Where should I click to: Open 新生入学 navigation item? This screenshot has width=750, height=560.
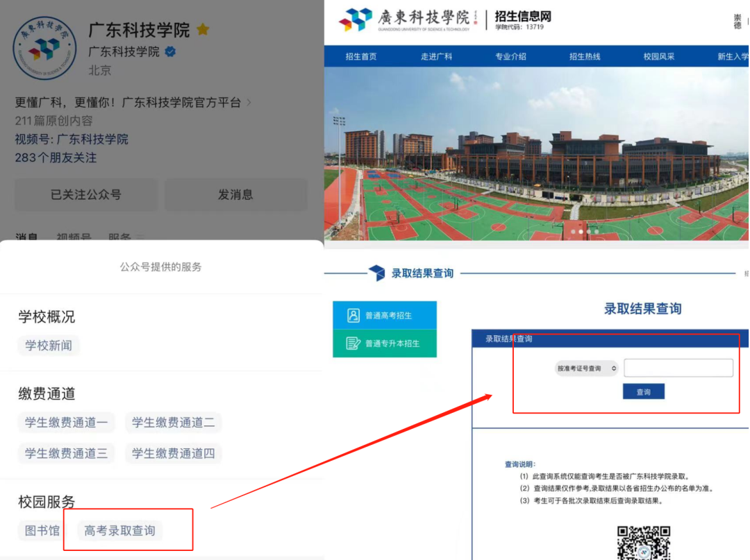pyautogui.click(x=733, y=56)
